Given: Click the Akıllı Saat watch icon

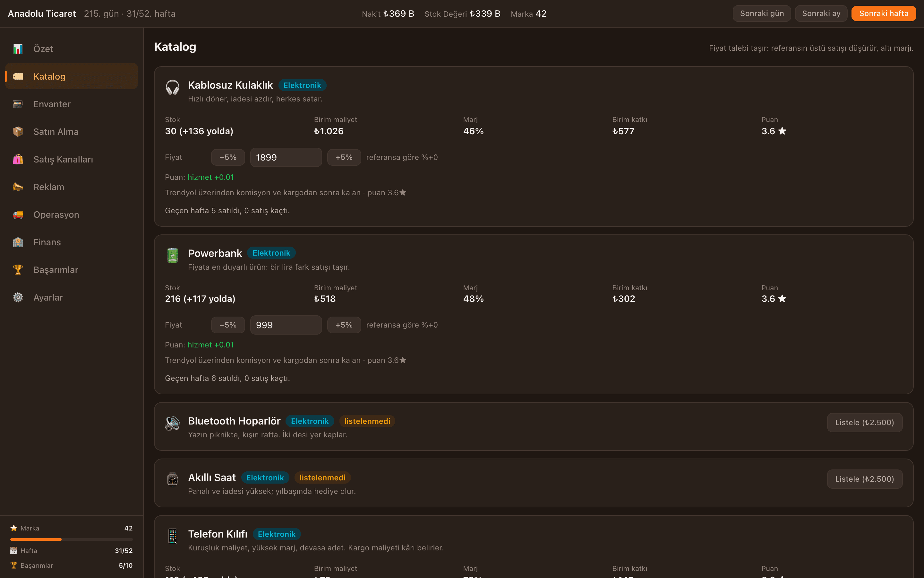Looking at the screenshot, I should 173,479.
